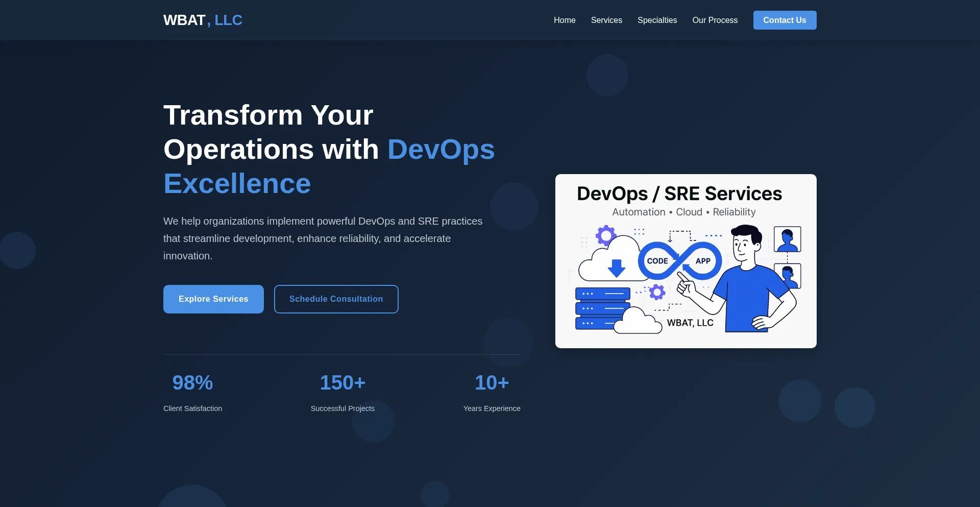Click the hero headline 'Transform Your Operations'
This screenshot has width=980, height=507.
click(x=329, y=149)
